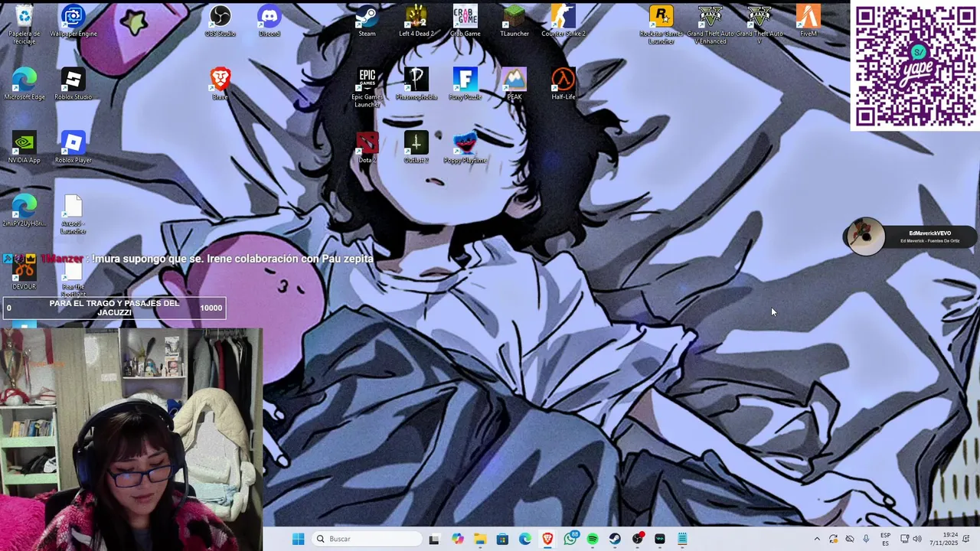Expand the hidden system tray icons chevron
The width and height of the screenshot is (980, 551).
[817, 539]
